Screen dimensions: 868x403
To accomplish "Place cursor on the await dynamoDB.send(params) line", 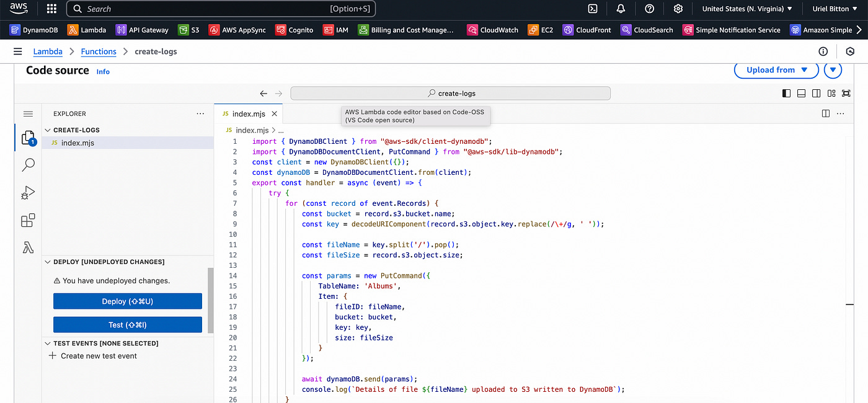I will pos(360,379).
